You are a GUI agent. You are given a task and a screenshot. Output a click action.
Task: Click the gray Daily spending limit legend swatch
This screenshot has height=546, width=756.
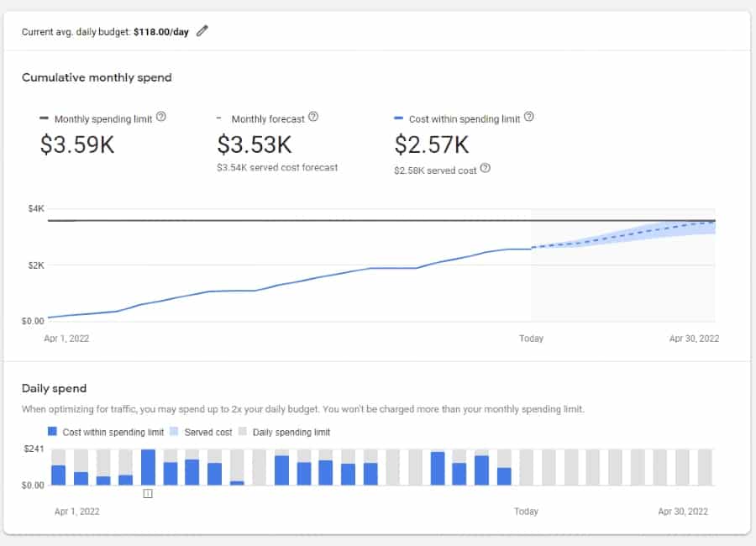click(243, 431)
